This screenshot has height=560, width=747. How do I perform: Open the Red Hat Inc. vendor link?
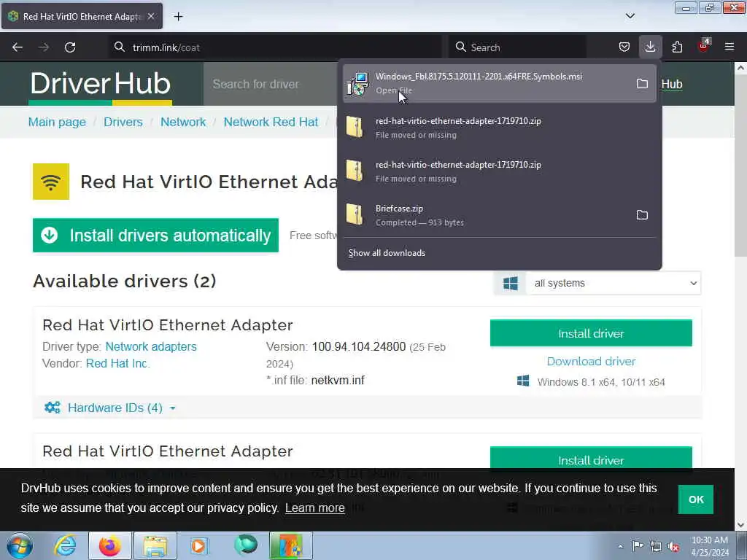pyautogui.click(x=118, y=363)
